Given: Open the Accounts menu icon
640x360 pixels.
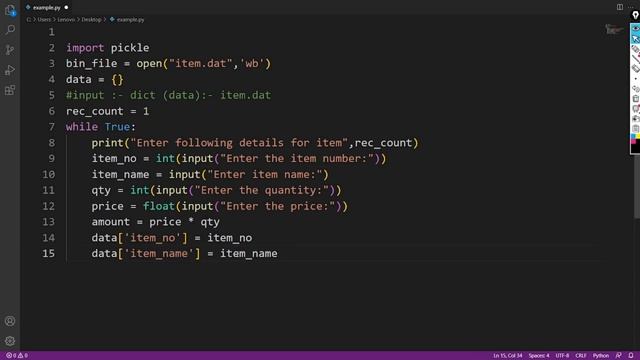Looking at the screenshot, I should pos(10,321).
